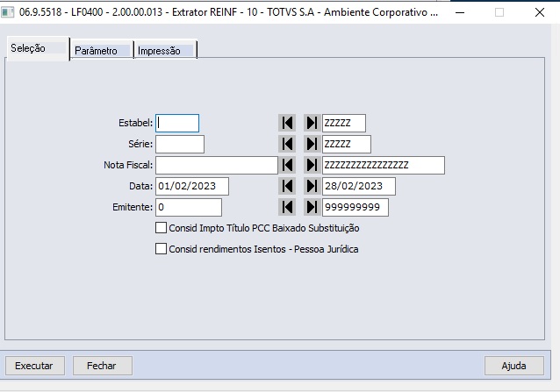The height and width of the screenshot is (392, 560).
Task: Set the first-value icon in Estabel row
Action: (x=287, y=123)
